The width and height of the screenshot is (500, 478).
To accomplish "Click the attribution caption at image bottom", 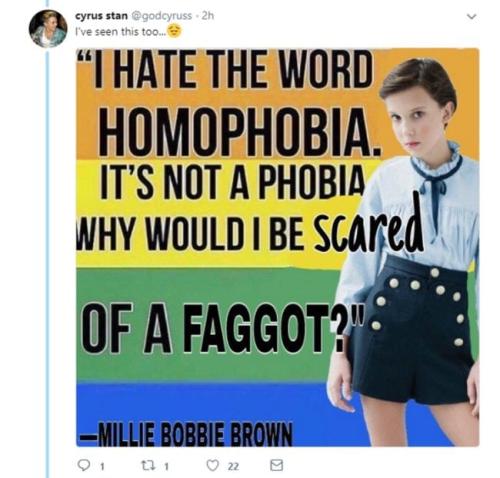I will click(x=185, y=435).
